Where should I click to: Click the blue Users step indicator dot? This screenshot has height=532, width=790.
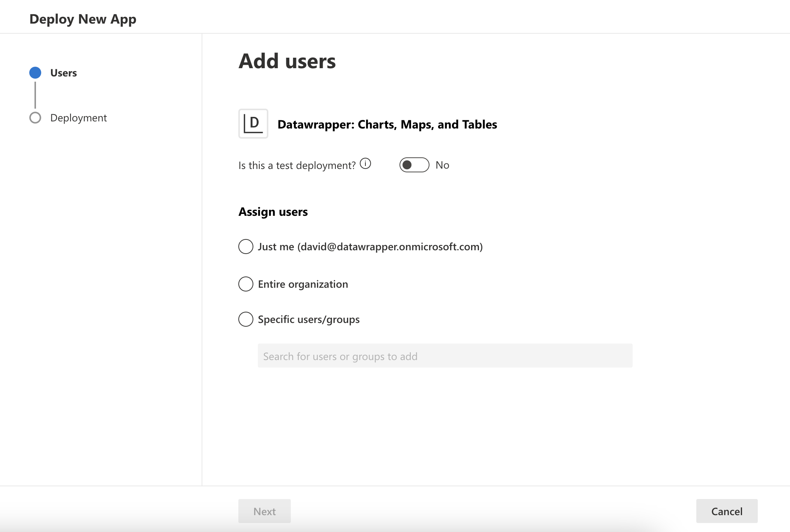[35, 73]
